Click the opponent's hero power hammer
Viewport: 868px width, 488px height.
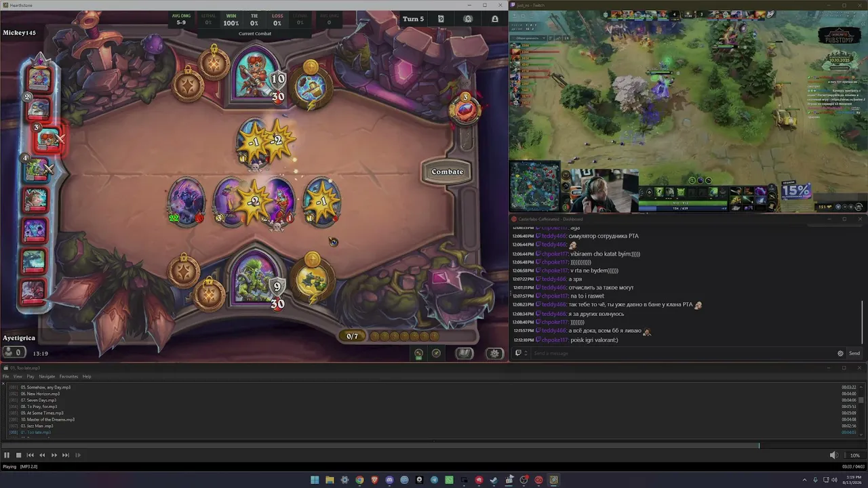pos(312,88)
